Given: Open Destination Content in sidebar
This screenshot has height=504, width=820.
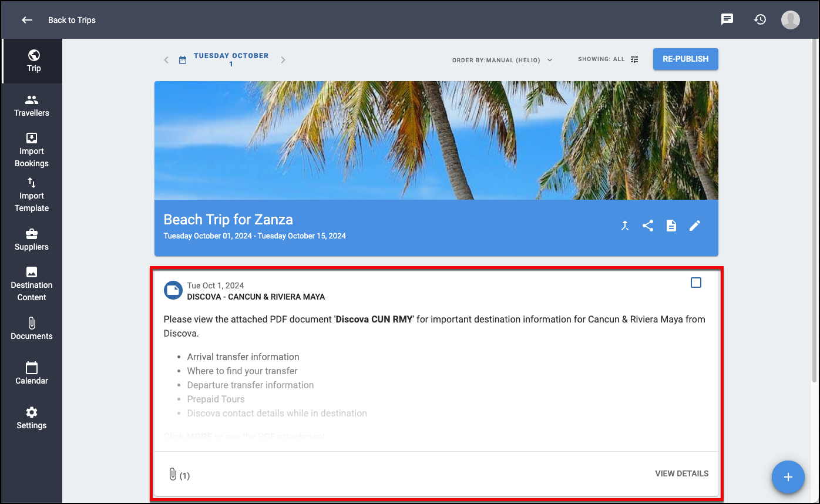Looking at the screenshot, I should pyautogui.click(x=32, y=284).
